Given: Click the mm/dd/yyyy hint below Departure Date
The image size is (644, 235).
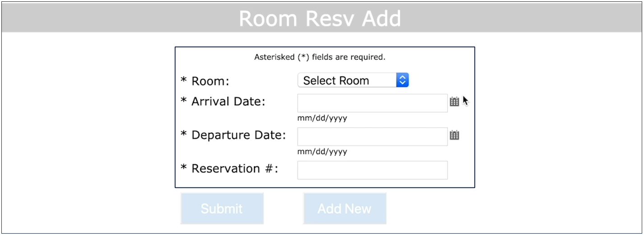Looking at the screenshot, I should [322, 152].
